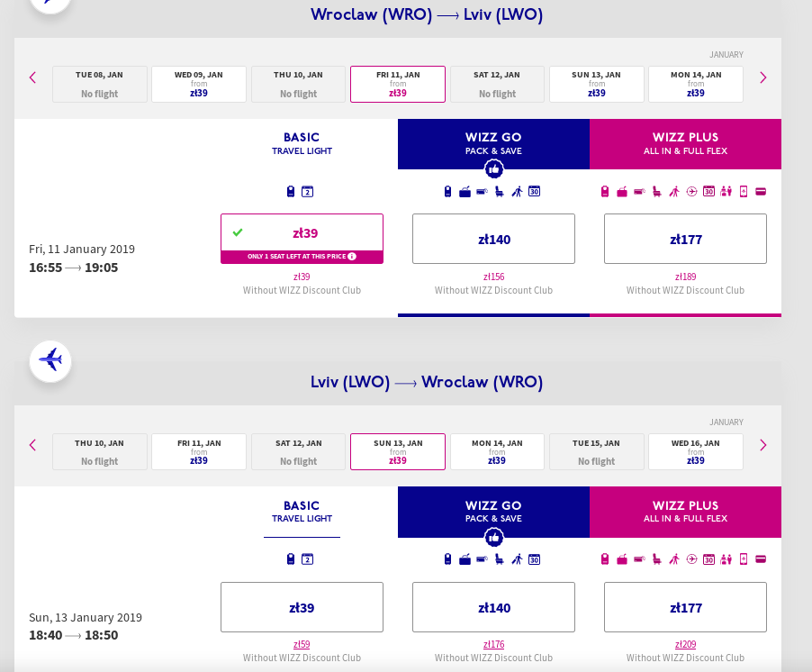The height and width of the screenshot is (672, 812).
Task: Select the WED 09, JAN date tab
Action: [199, 84]
